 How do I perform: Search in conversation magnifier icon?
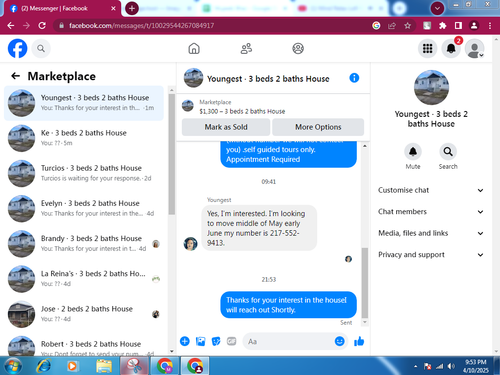click(x=448, y=152)
